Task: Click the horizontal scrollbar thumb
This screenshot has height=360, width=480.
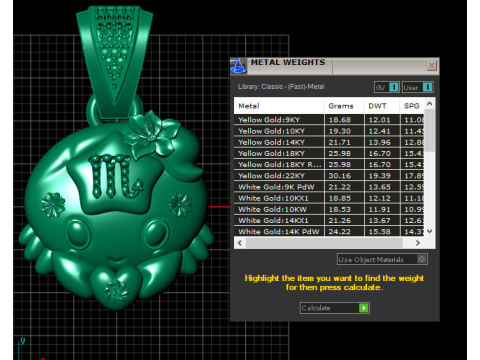Action: (x=324, y=243)
